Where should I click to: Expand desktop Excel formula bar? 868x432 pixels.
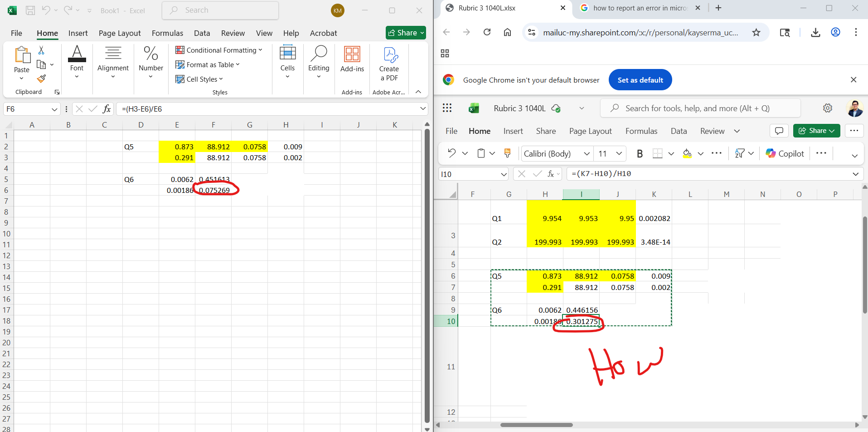[423, 109]
